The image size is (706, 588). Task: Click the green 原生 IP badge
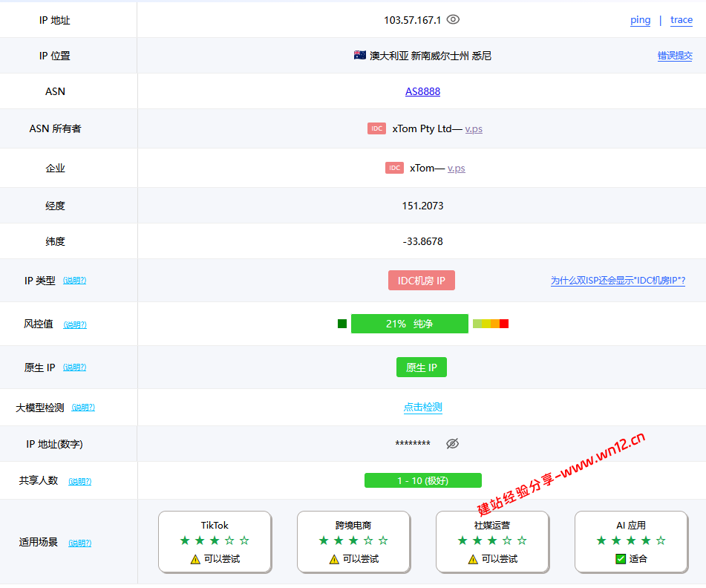pos(422,367)
